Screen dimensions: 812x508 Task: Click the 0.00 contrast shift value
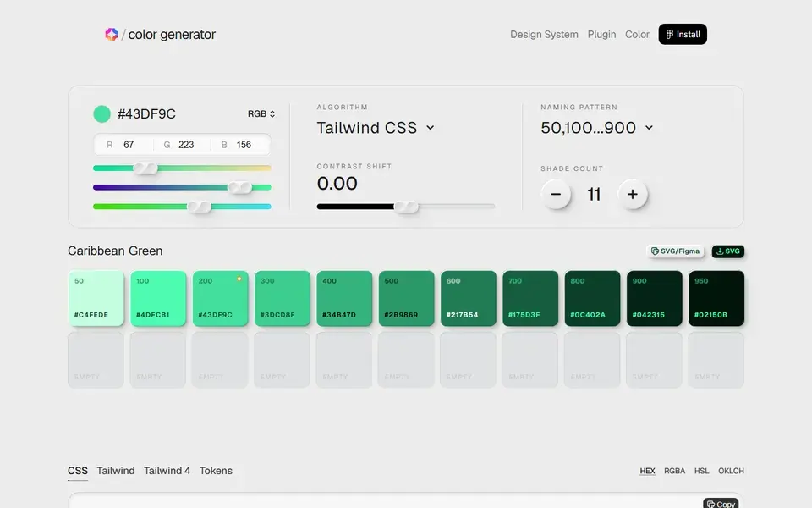337,183
